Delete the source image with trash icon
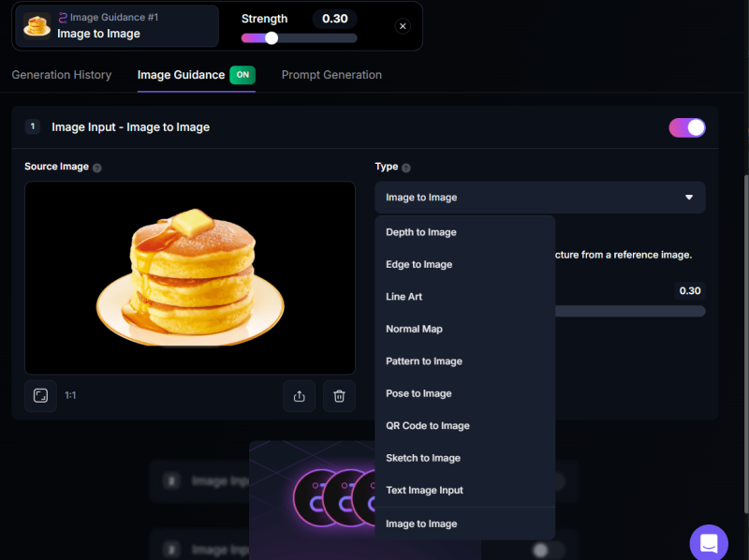Screen dimensions: 749x560 (339, 396)
